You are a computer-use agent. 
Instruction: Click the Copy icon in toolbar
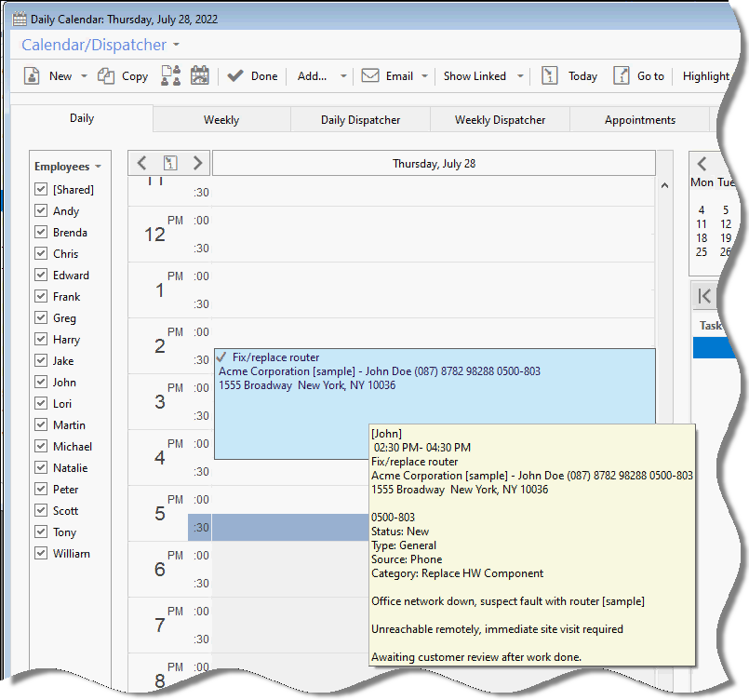107,76
